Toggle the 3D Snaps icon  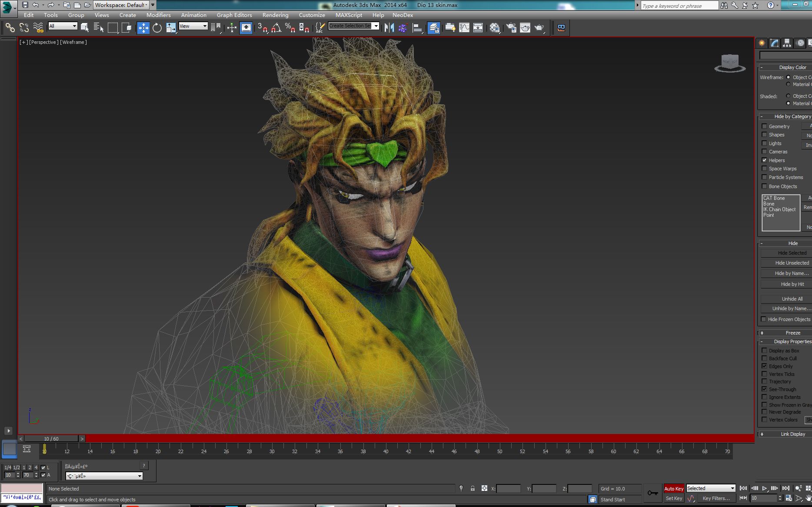(x=262, y=28)
